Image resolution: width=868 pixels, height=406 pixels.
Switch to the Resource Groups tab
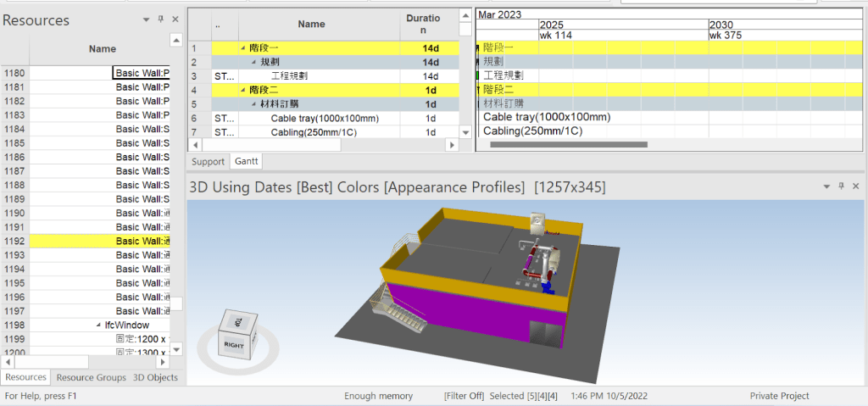click(92, 377)
